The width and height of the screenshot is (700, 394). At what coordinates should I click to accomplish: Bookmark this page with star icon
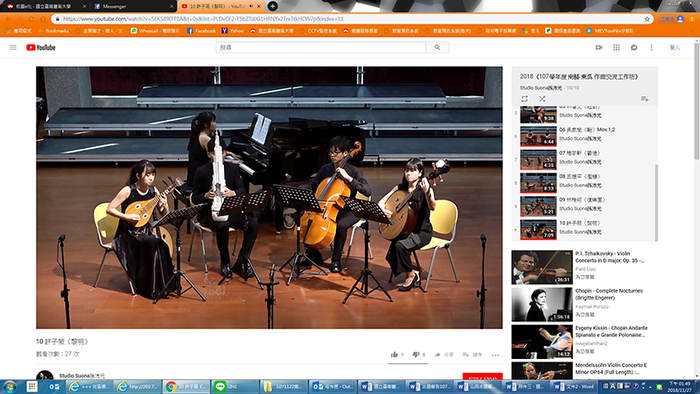(647, 19)
